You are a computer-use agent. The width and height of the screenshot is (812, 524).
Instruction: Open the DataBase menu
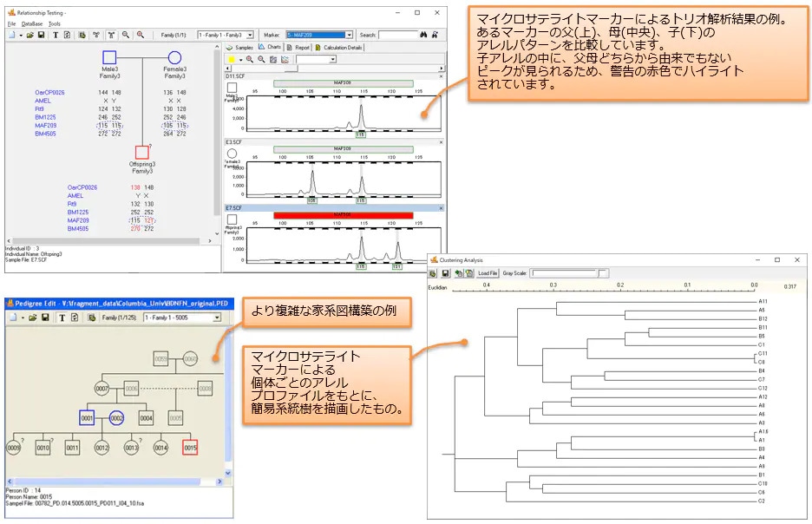pos(32,23)
